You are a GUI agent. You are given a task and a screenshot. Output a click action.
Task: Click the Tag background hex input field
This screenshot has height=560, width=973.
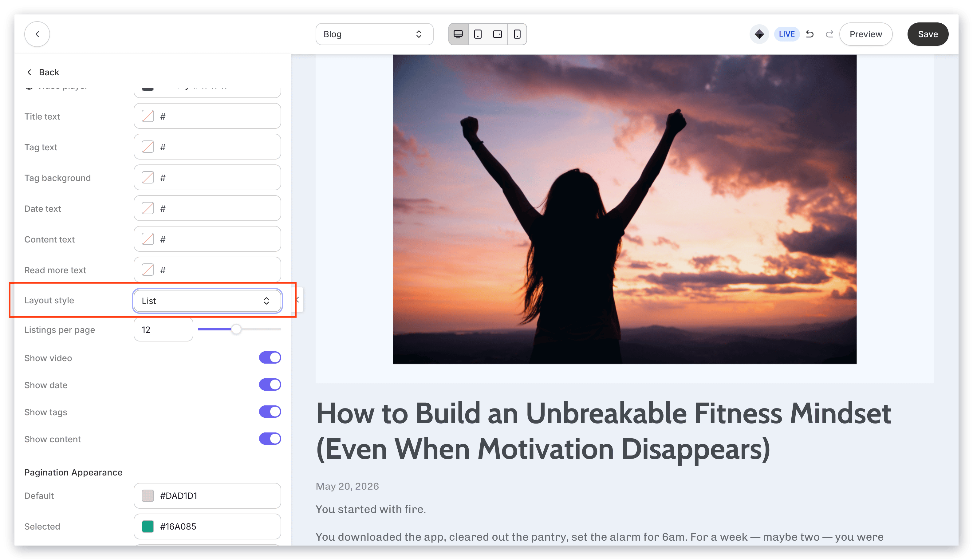pos(207,178)
